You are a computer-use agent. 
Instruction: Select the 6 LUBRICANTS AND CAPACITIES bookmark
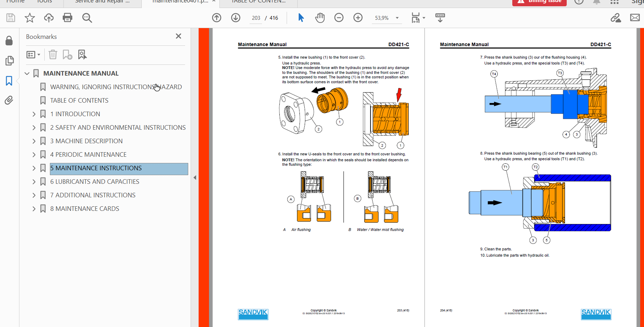95,182
